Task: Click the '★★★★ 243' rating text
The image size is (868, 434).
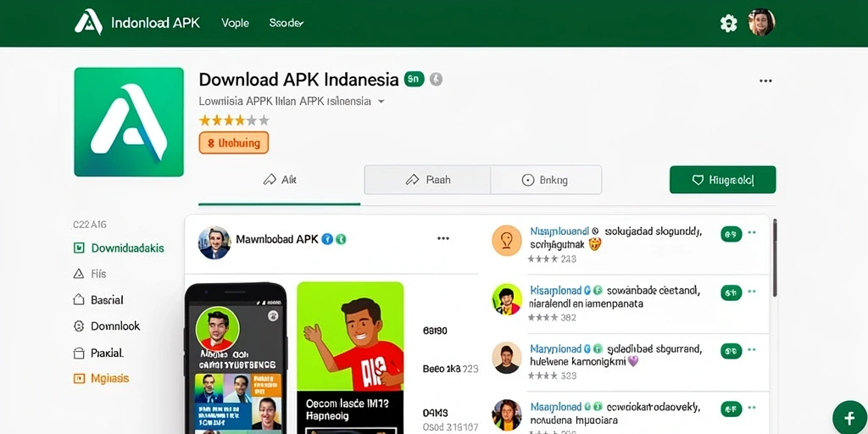Action: tap(552, 259)
